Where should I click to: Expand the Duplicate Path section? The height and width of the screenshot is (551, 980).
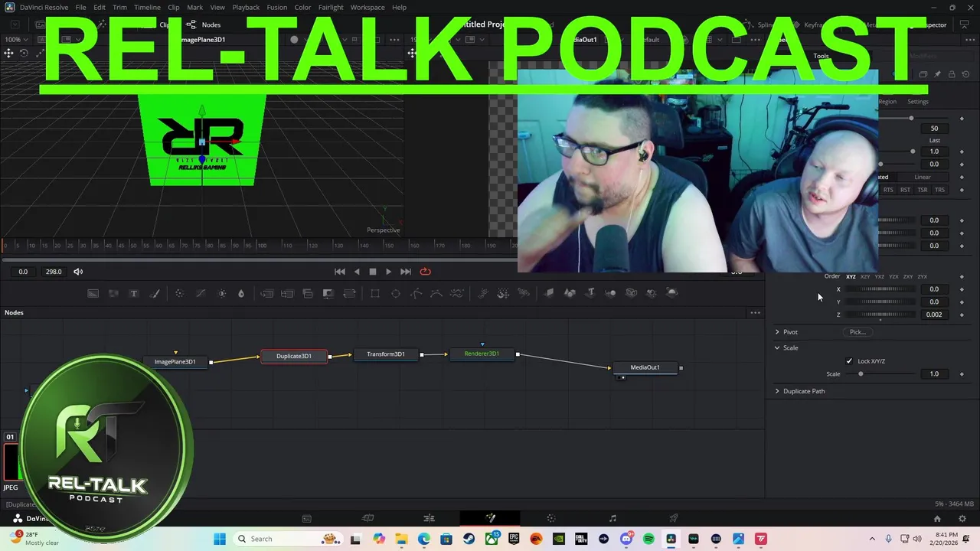pyautogui.click(x=777, y=391)
